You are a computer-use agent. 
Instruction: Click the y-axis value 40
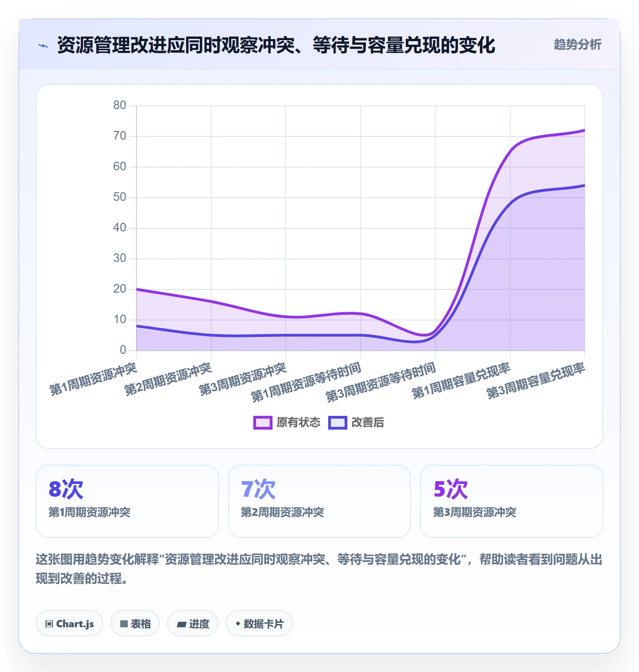[120, 228]
